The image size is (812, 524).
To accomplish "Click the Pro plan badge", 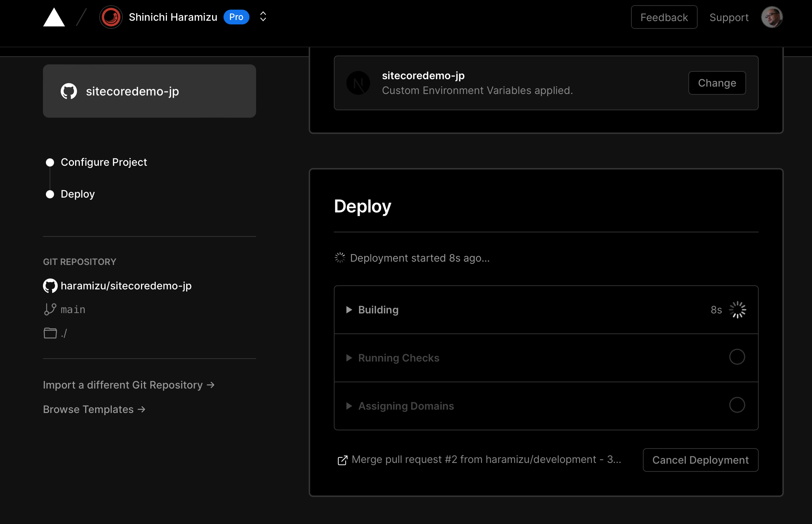I will click(x=236, y=17).
